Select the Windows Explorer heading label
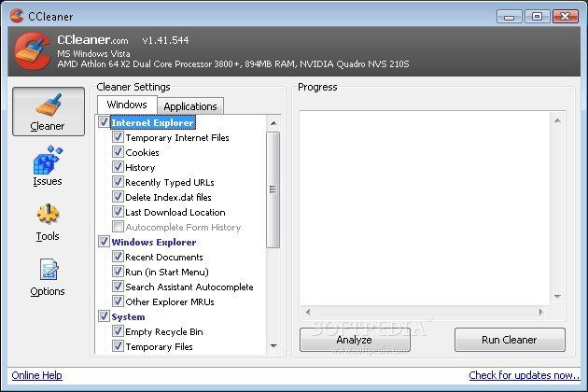Viewport: 588px width, 392px height. point(154,243)
